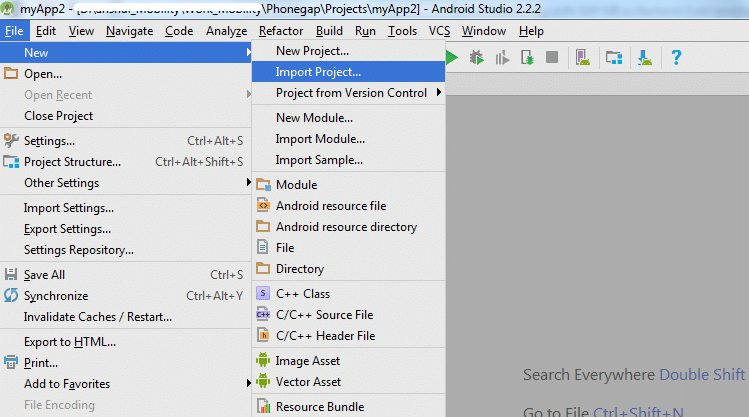Click Android resource file entry

pyautogui.click(x=330, y=206)
